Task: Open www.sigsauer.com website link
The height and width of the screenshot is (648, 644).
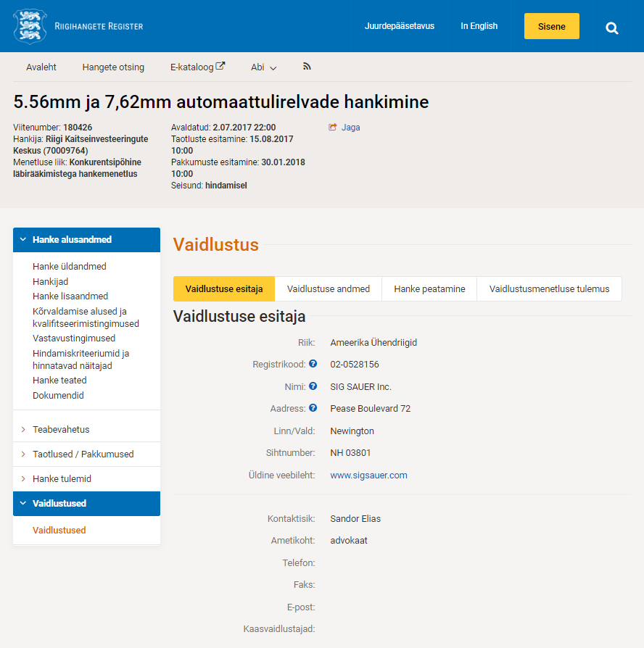Action: [368, 475]
